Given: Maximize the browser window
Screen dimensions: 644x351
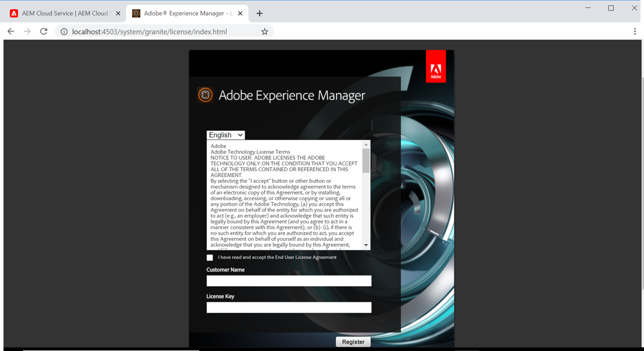Looking at the screenshot, I should (x=611, y=8).
